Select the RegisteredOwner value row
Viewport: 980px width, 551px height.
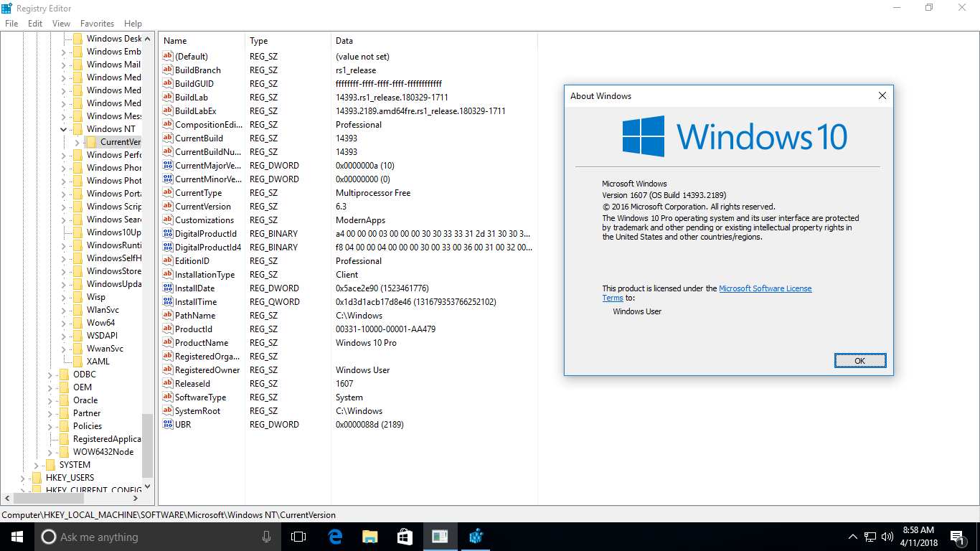click(348, 370)
